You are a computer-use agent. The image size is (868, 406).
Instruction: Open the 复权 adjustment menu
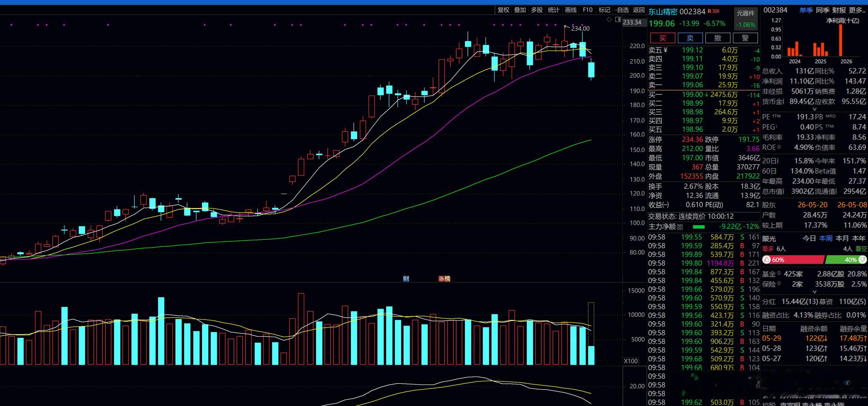coord(503,10)
